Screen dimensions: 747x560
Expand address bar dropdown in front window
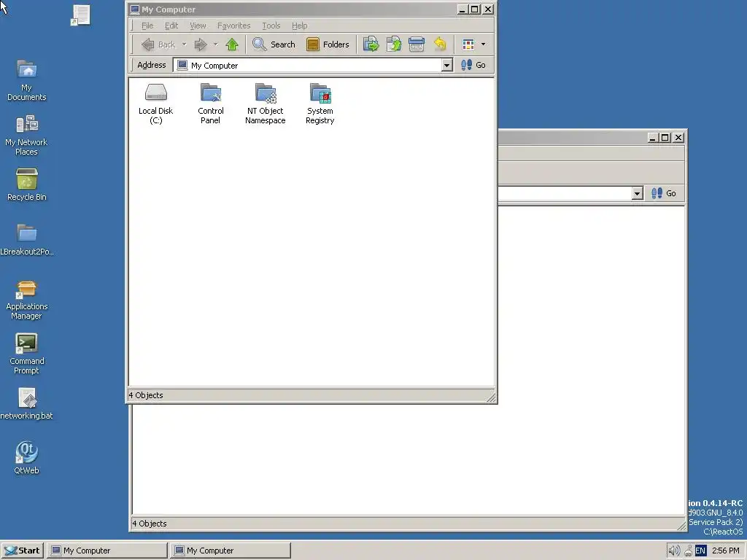pos(446,65)
